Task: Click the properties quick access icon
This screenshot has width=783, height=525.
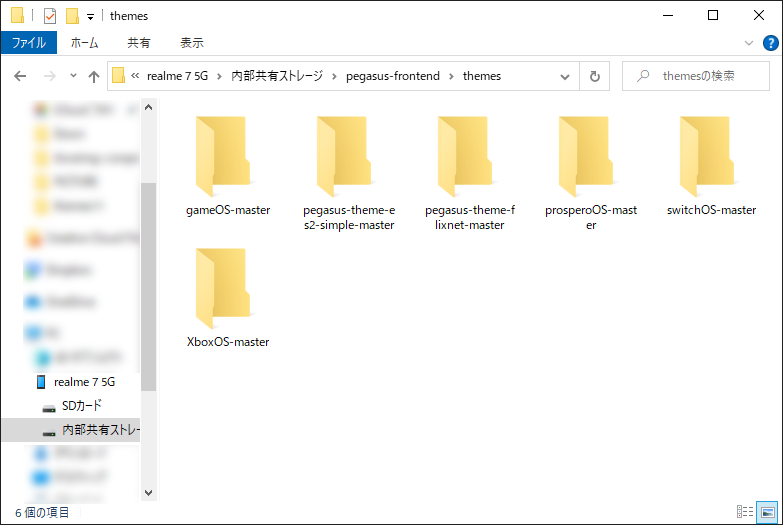Action: [x=50, y=16]
